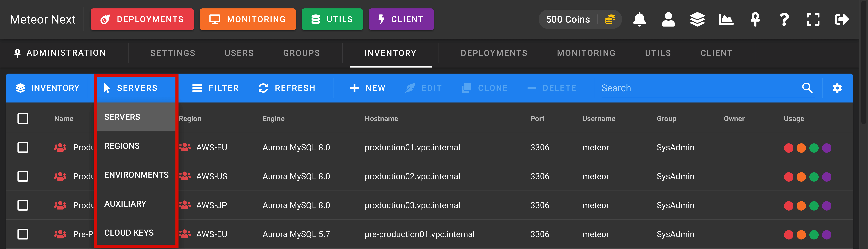Click the coins stack icon

[610, 19]
